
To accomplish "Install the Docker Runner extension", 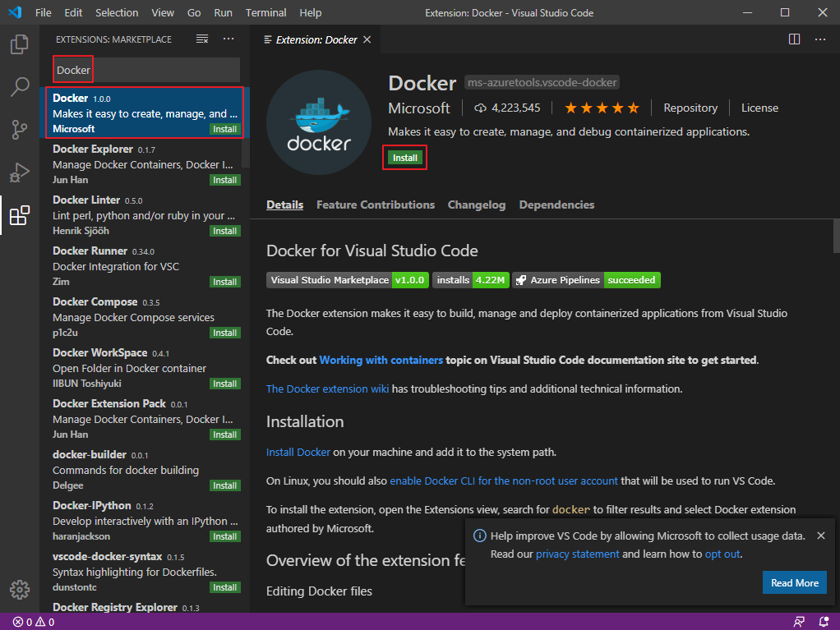I will tap(225, 282).
